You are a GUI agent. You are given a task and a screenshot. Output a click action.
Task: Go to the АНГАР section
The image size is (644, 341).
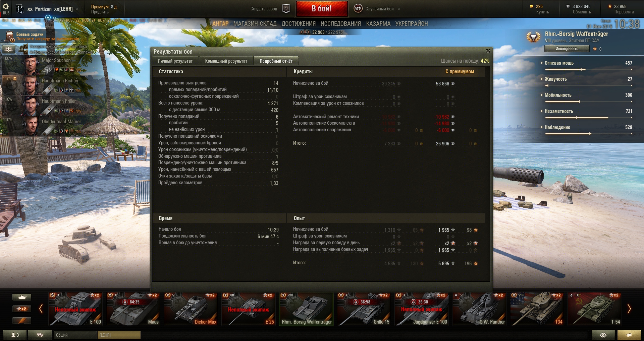click(220, 24)
